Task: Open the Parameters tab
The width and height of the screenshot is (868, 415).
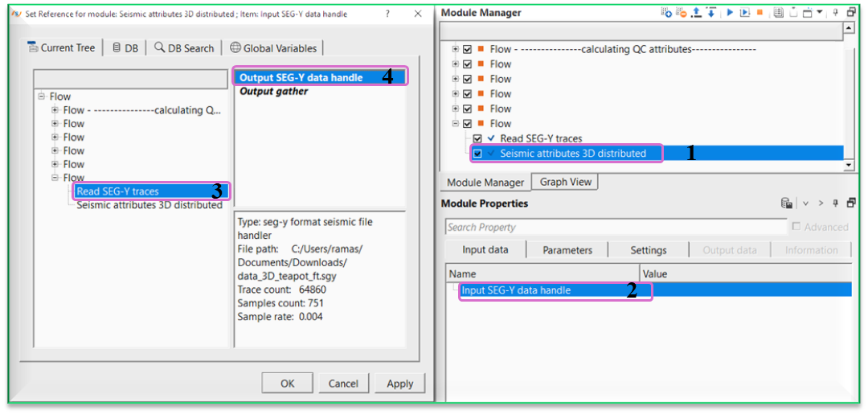Action: point(567,250)
